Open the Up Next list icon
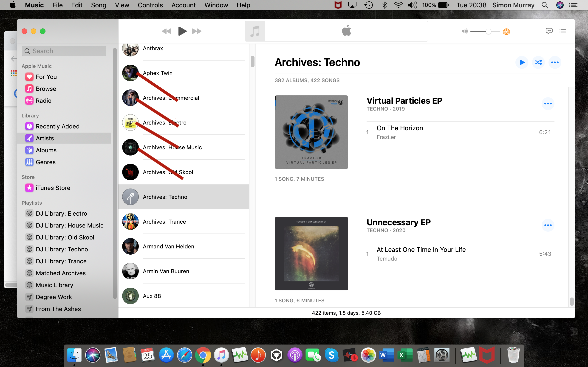The height and width of the screenshot is (367, 588). 563,31
